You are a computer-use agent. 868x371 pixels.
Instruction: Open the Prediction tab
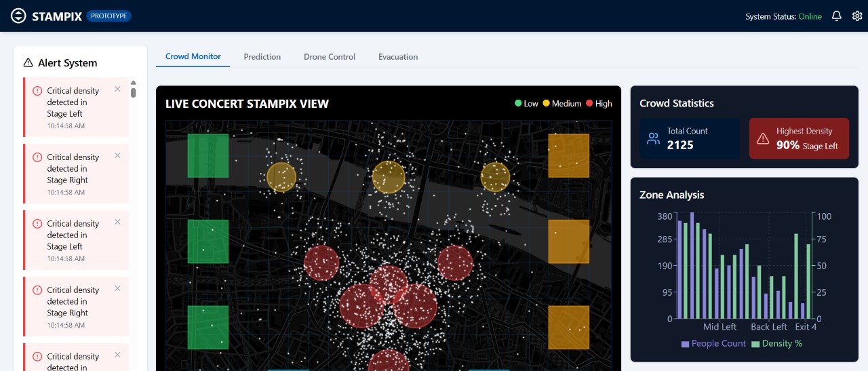(x=262, y=57)
